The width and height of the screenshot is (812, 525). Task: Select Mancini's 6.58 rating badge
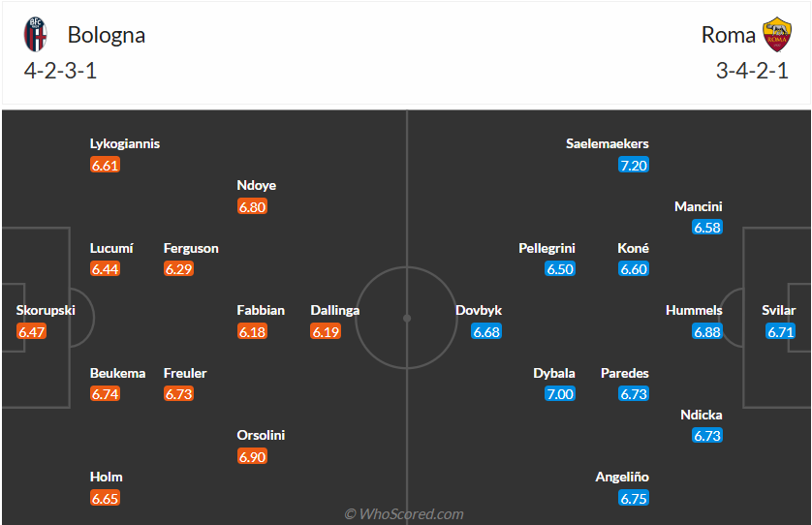707,228
